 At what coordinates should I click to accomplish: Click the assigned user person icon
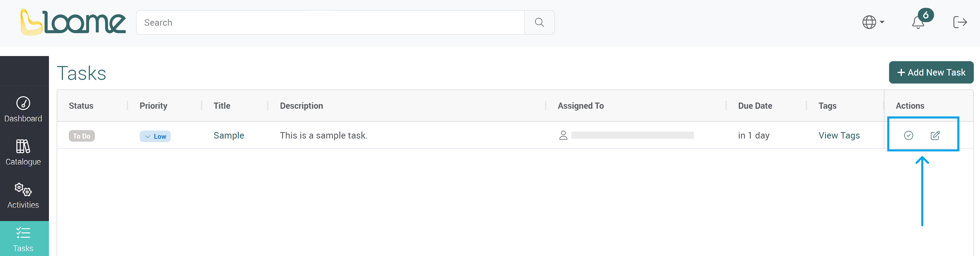(563, 136)
